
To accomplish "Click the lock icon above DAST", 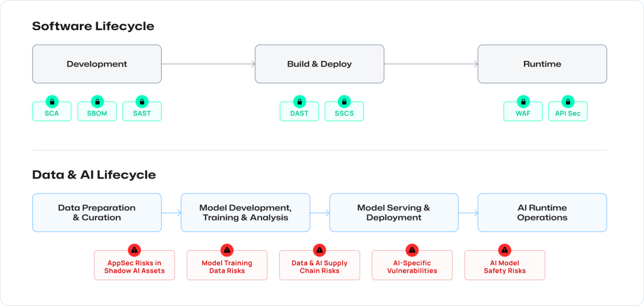I will click(299, 101).
